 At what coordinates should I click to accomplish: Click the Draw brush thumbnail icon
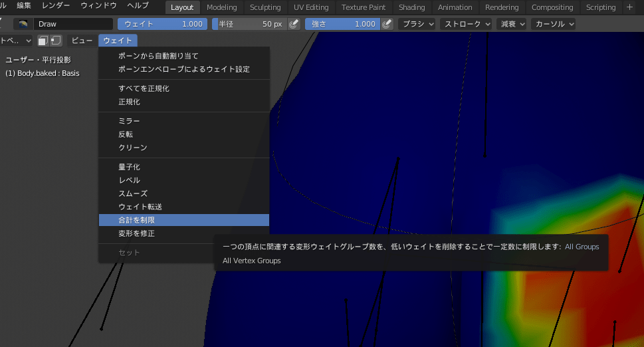click(x=23, y=24)
